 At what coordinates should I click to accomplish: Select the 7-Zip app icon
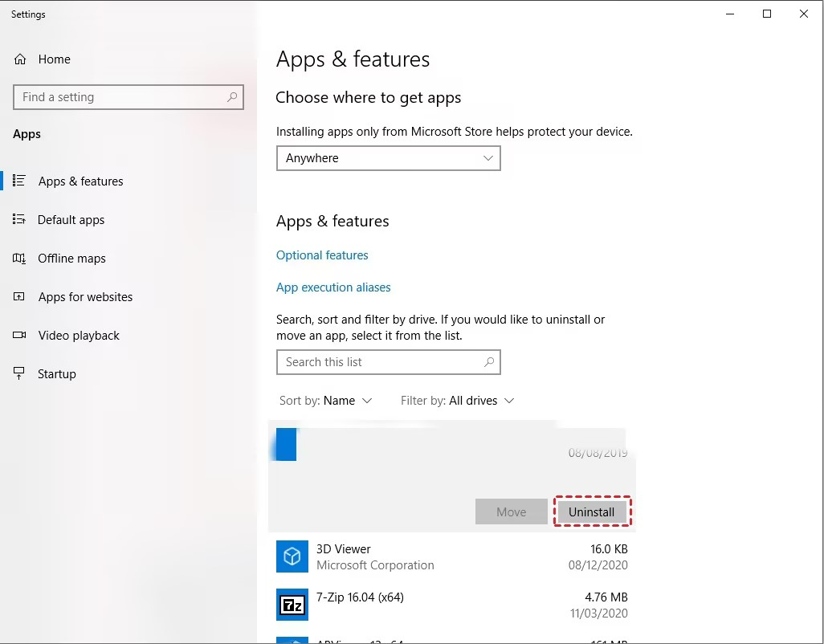pyautogui.click(x=292, y=605)
